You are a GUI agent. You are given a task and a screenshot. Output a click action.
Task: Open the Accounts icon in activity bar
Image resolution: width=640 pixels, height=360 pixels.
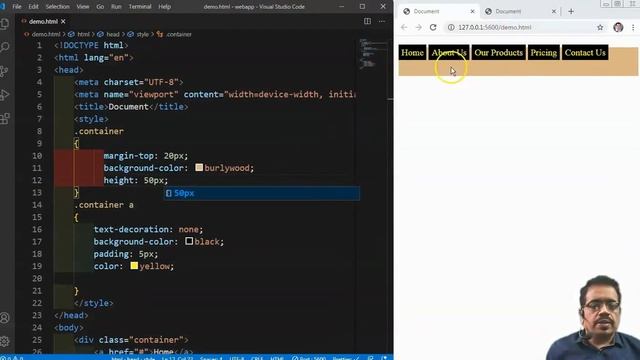pos(5,318)
